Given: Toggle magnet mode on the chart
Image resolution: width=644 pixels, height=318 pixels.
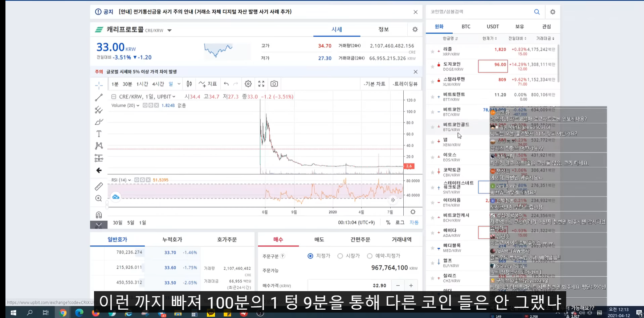Looking at the screenshot, I should click(x=99, y=215).
